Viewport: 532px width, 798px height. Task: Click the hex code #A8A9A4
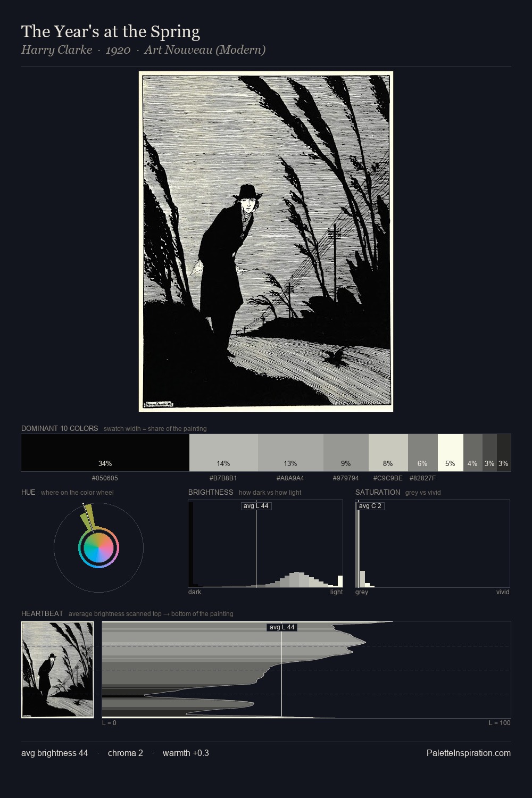(290, 478)
